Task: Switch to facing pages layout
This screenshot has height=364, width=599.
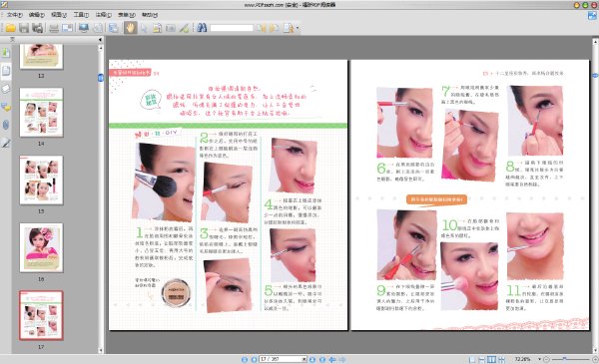Action: point(491,359)
